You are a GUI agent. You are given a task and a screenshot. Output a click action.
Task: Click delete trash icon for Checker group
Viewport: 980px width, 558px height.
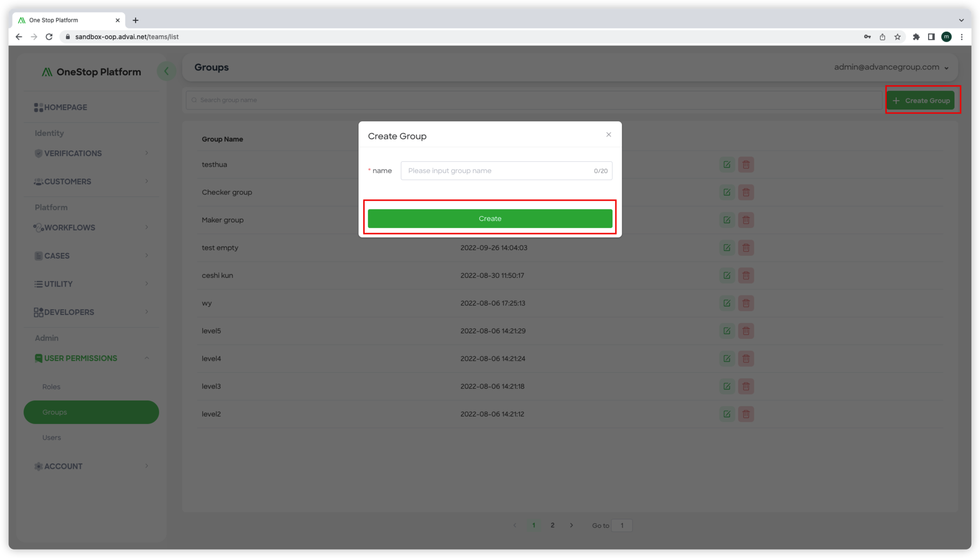coord(746,192)
